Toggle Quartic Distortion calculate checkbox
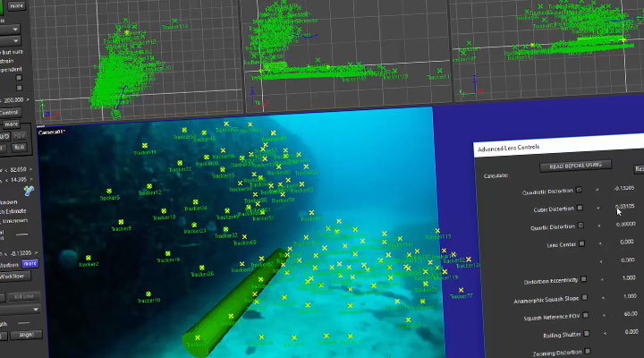644x358 pixels. tap(580, 226)
